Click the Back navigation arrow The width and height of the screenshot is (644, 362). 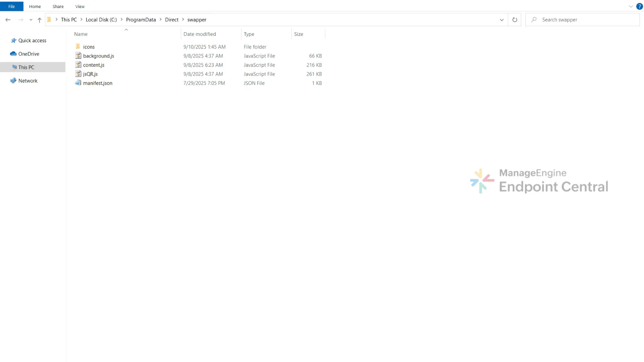(x=8, y=20)
